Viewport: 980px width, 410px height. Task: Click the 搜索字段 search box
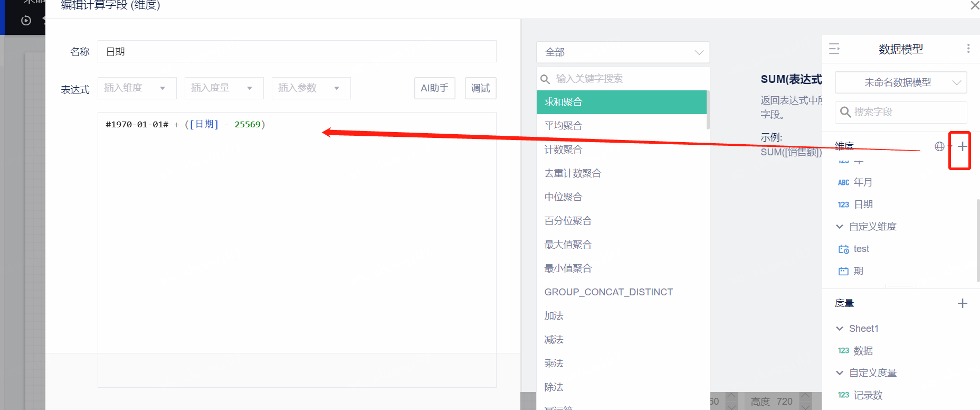pos(901,112)
